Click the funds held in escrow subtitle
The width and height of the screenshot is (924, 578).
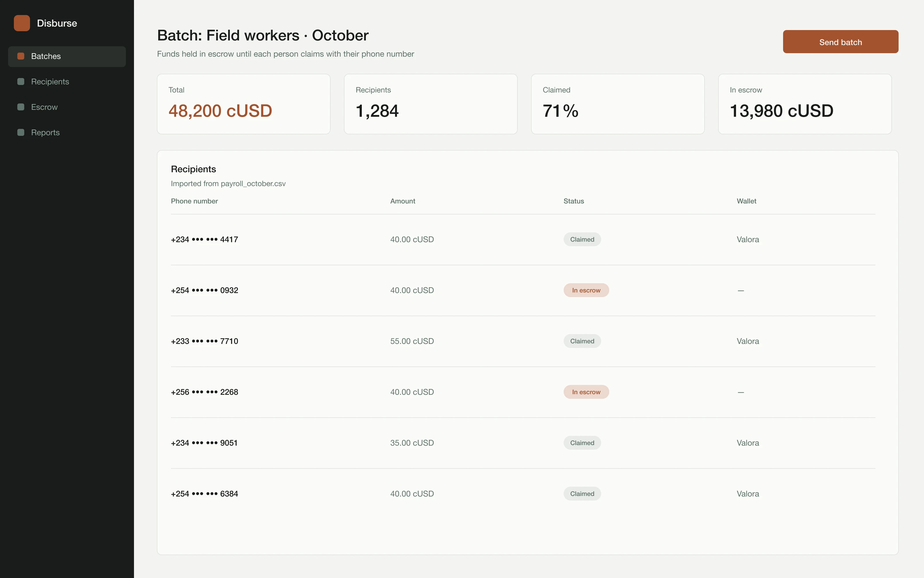coord(285,54)
